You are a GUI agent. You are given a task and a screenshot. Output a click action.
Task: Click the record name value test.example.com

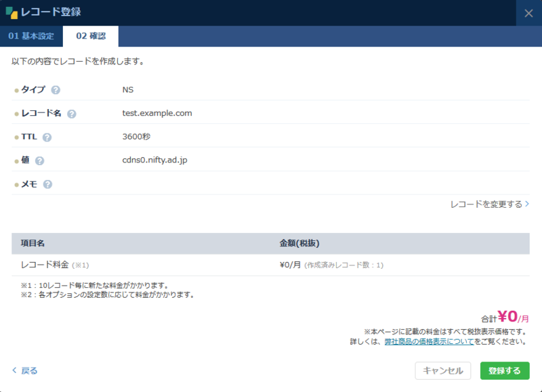pos(157,113)
